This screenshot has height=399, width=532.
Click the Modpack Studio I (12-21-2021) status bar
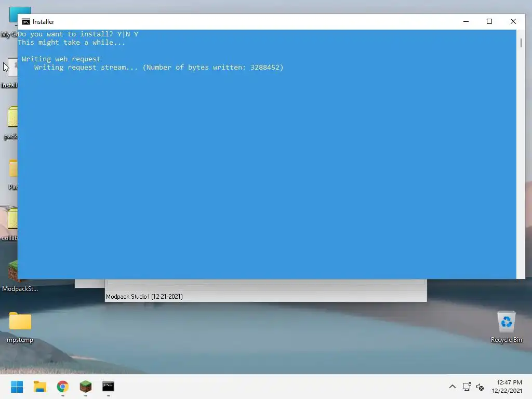[x=265, y=296]
